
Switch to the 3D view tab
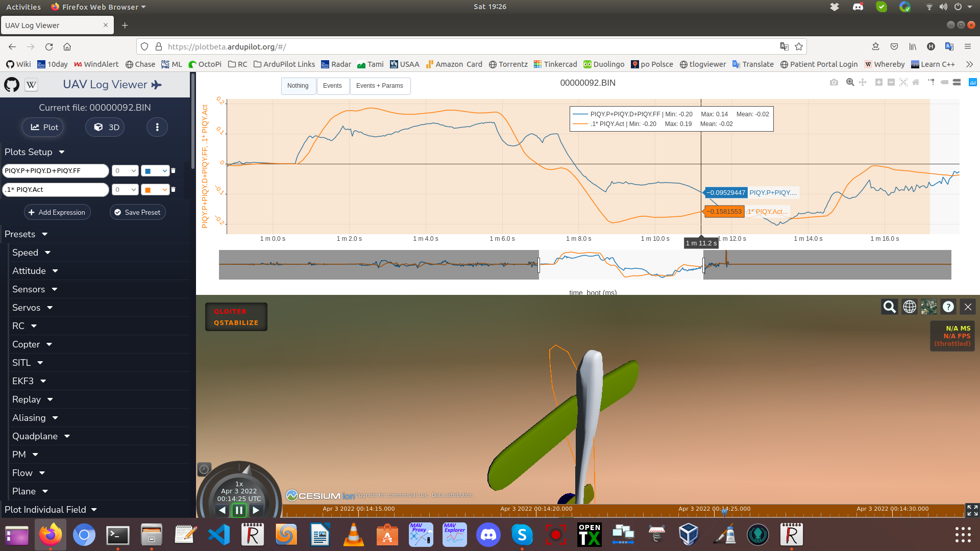[x=106, y=127]
